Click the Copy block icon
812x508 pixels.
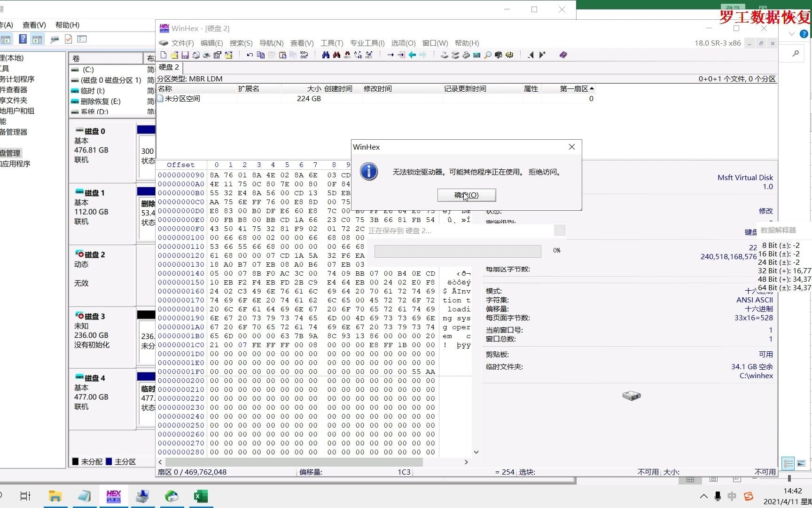[261, 55]
